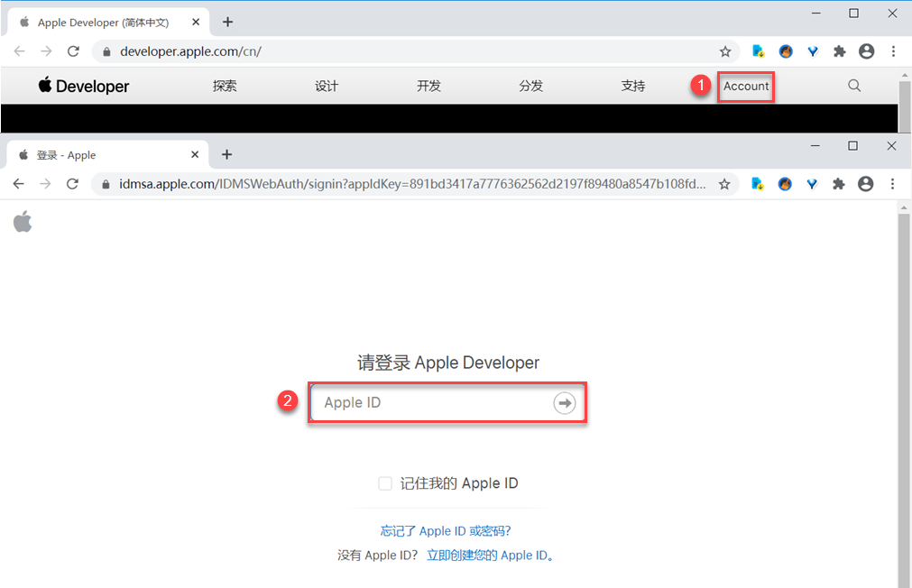Open the 探索 menu item
912x588 pixels.
click(x=225, y=86)
